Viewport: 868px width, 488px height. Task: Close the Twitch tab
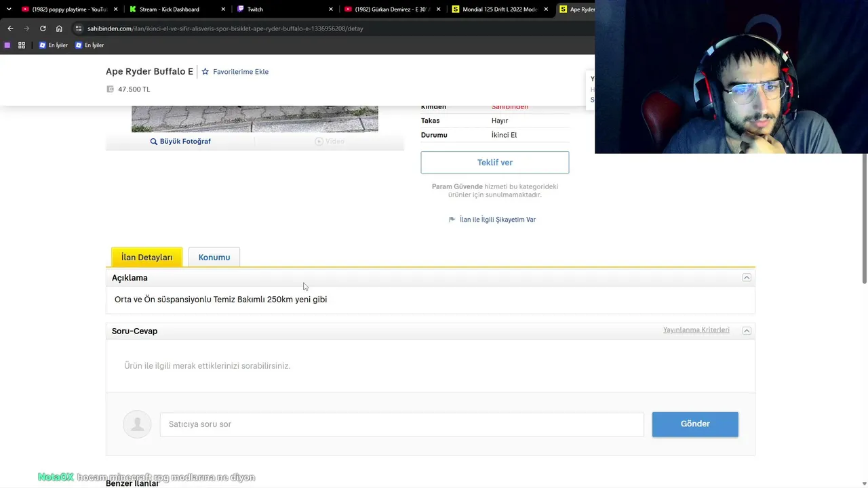coord(331,9)
